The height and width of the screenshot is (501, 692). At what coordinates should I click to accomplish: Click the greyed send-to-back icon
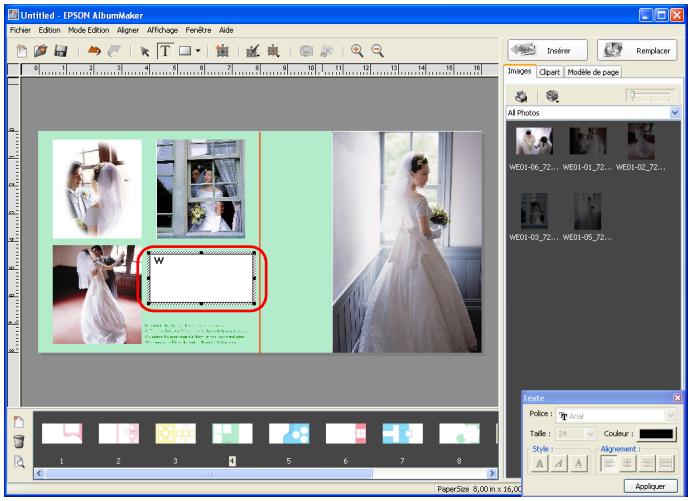[x=327, y=51]
